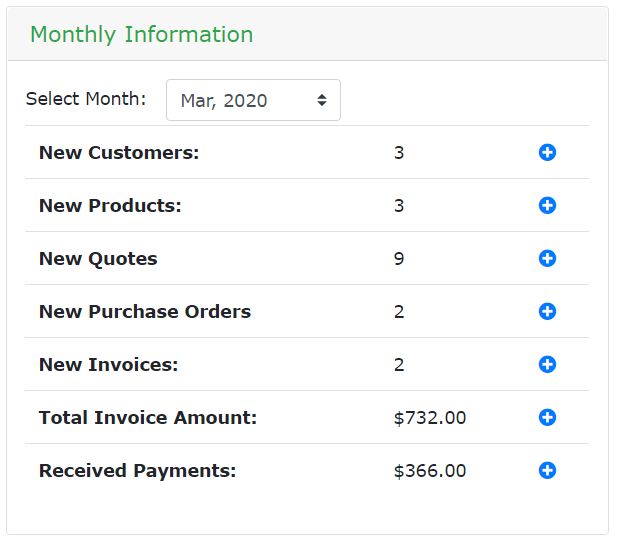Open the Select Month dropdown
Viewport: 618px width, 543px height.
pos(253,100)
